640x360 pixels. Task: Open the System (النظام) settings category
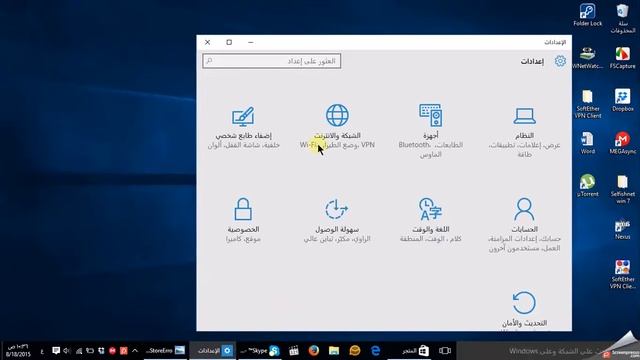click(524, 131)
